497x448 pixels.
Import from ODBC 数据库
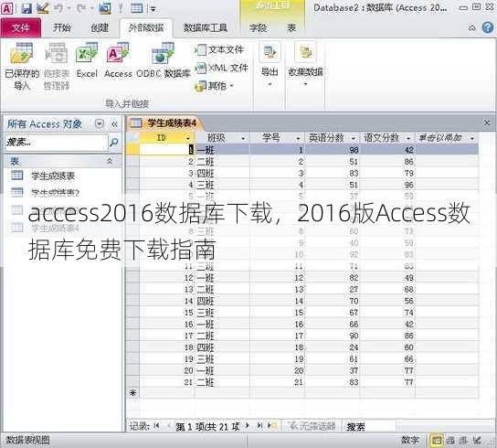pos(164,60)
